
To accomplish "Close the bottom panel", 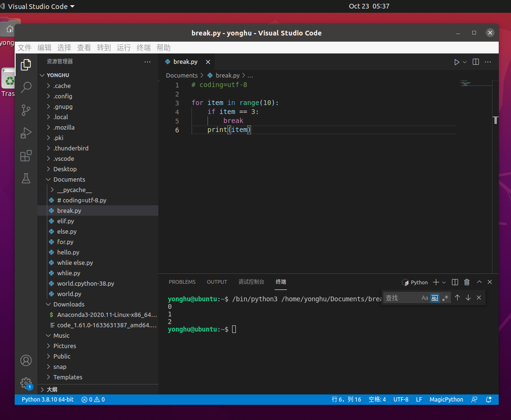I will point(490,282).
